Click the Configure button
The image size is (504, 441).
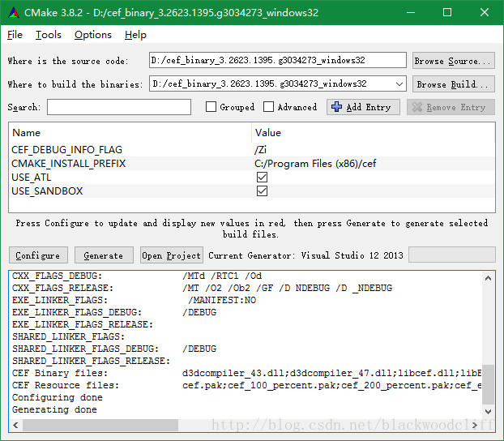pos(38,255)
